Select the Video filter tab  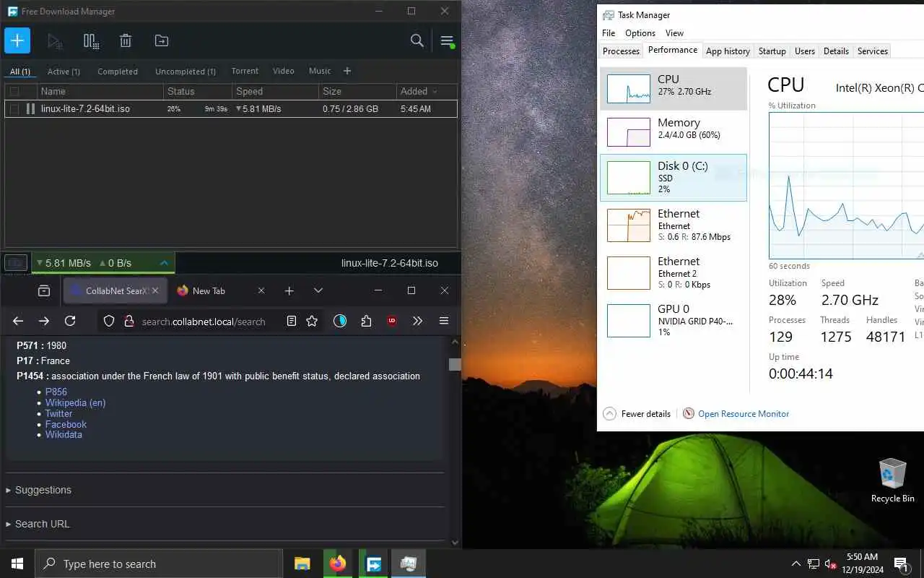pos(284,71)
